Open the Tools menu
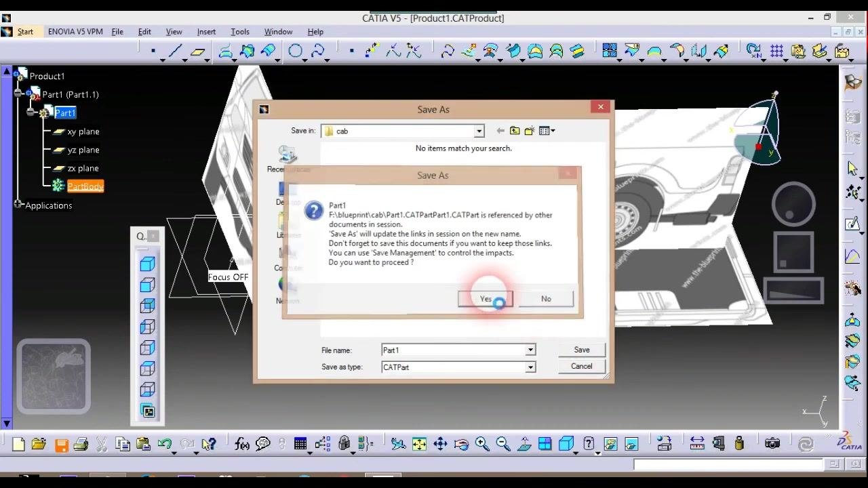The width and height of the screenshot is (868, 488). tap(240, 32)
